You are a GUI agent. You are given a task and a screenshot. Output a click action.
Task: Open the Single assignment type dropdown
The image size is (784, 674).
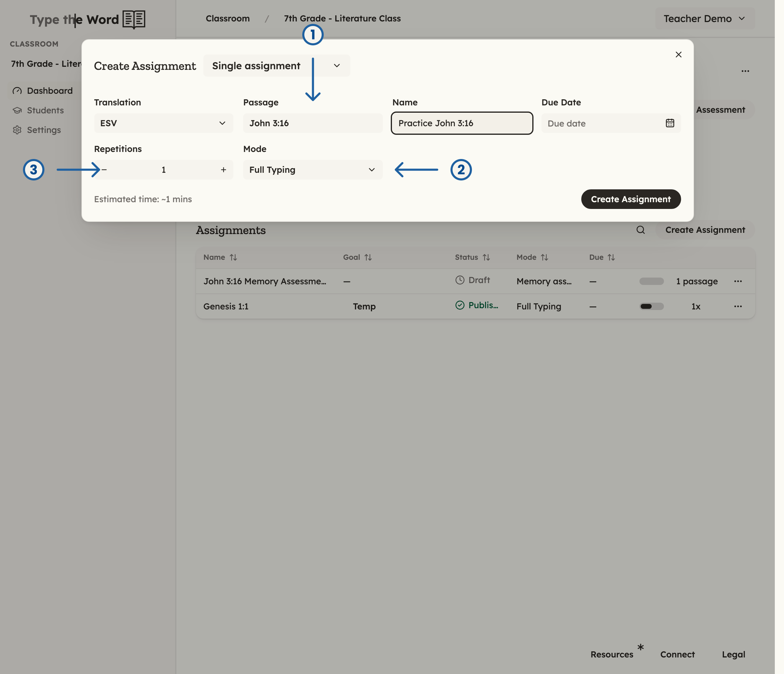pyautogui.click(x=277, y=66)
